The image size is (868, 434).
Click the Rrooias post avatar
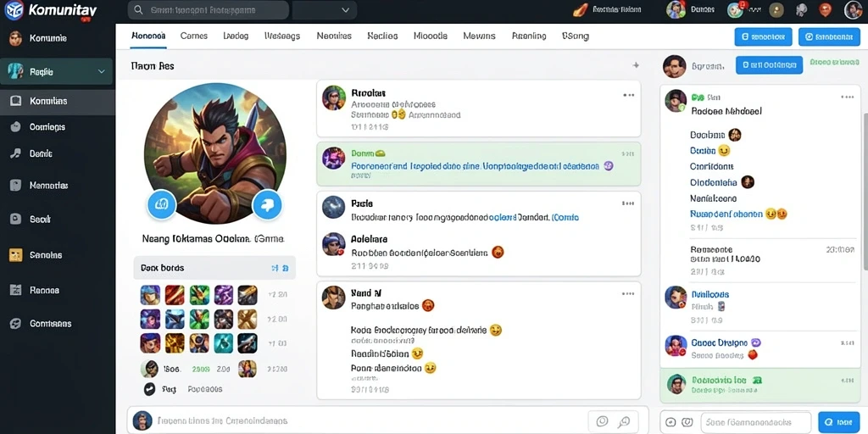pyautogui.click(x=334, y=98)
